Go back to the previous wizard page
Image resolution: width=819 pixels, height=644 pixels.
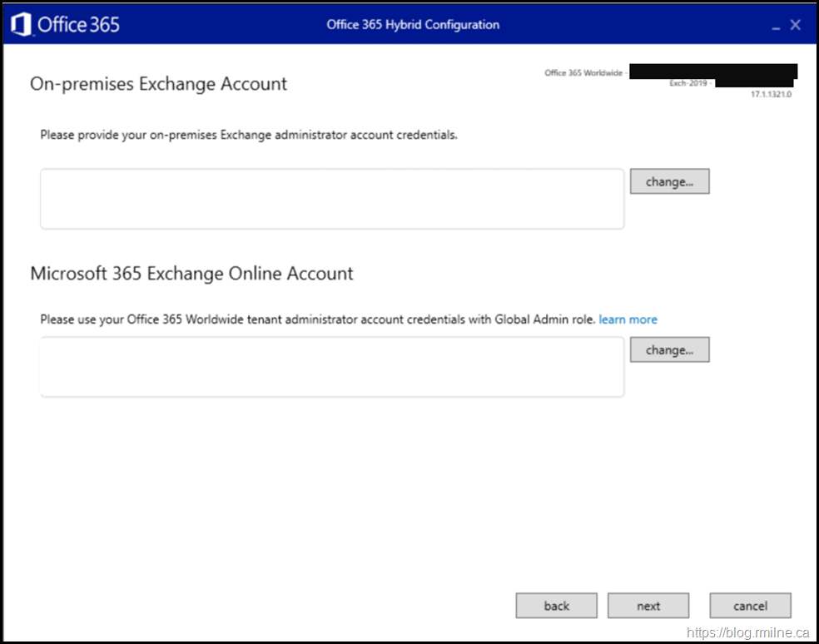tap(556, 606)
